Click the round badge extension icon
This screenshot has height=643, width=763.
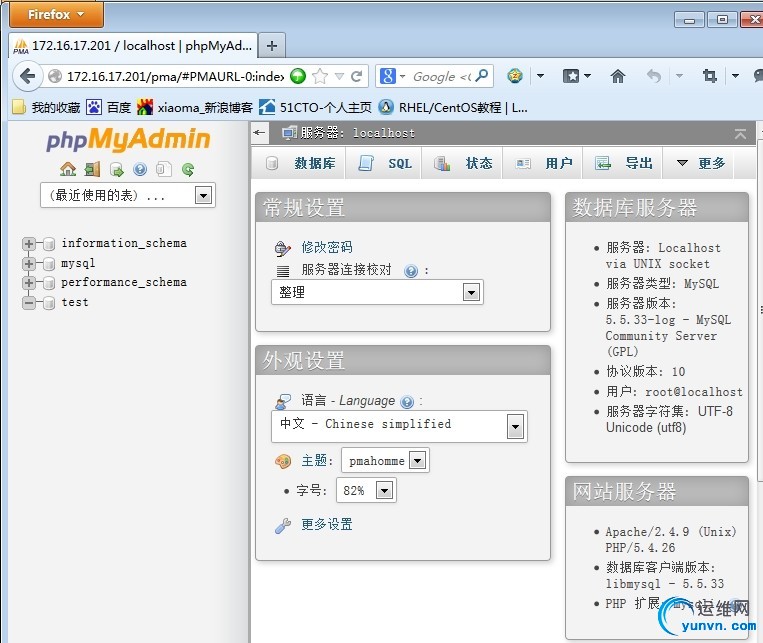pyautogui.click(x=515, y=76)
